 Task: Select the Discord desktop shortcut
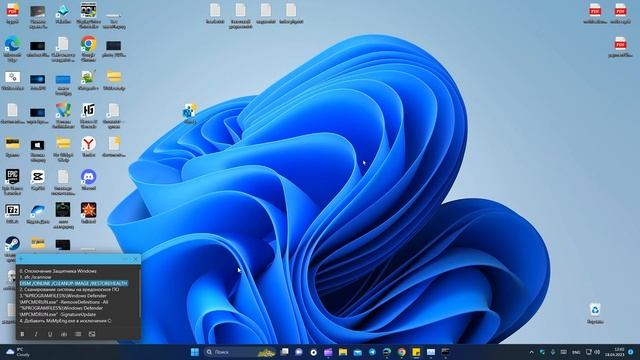(88, 180)
